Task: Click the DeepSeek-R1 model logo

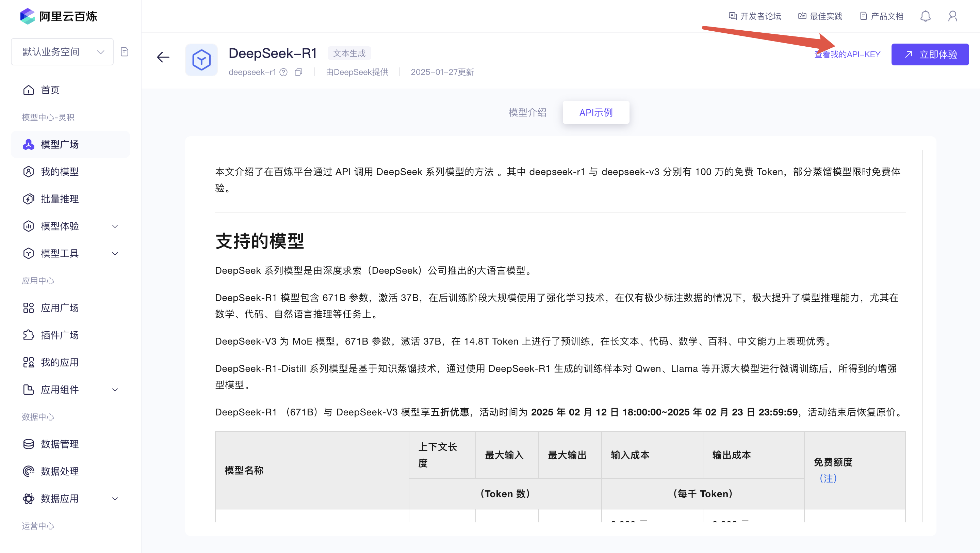Action: tap(201, 60)
